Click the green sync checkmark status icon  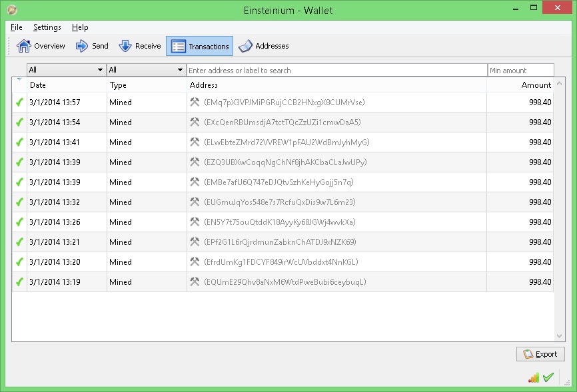point(548,377)
